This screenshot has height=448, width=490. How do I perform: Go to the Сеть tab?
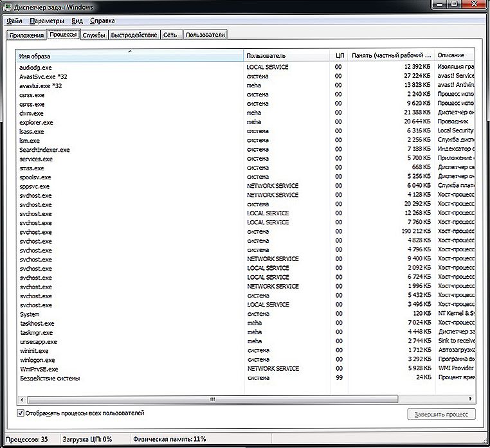tap(170, 35)
